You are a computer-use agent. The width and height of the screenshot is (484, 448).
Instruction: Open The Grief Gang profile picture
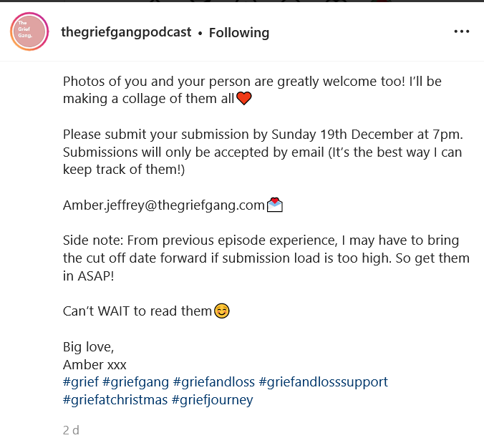coord(29,32)
